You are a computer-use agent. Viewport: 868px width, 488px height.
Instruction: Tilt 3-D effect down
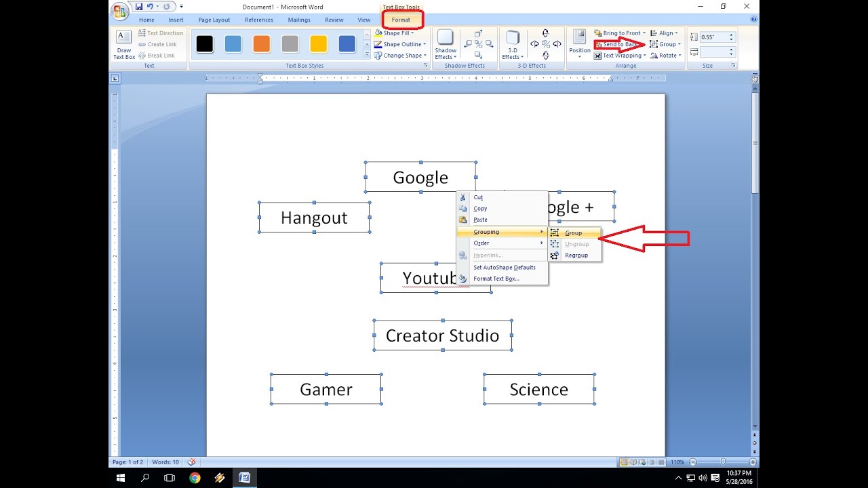[546, 55]
